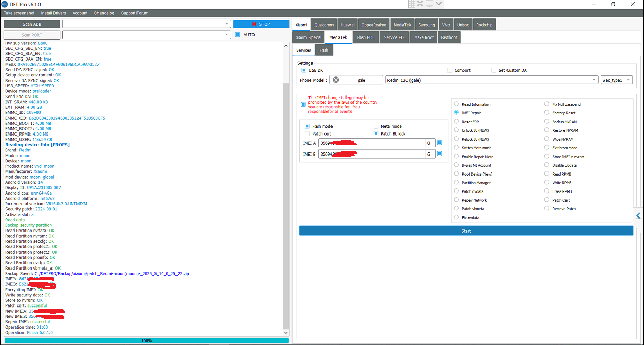Switch to the top-row MediaTek brand tab

click(x=402, y=25)
